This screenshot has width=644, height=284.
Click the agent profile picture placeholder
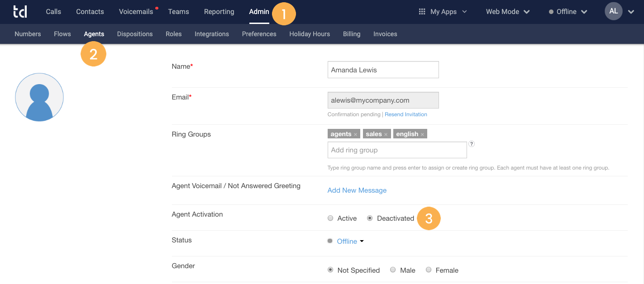(39, 97)
